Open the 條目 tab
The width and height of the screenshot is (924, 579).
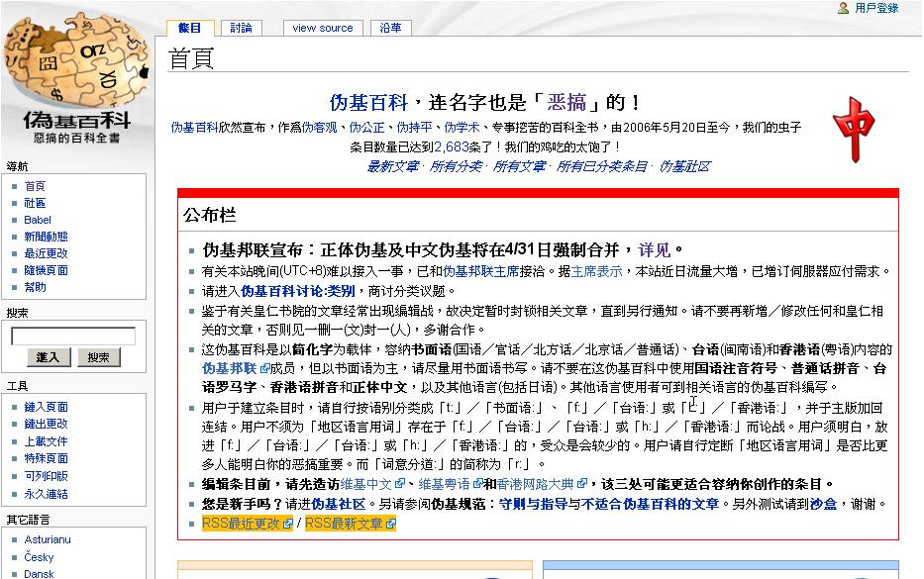click(x=189, y=28)
